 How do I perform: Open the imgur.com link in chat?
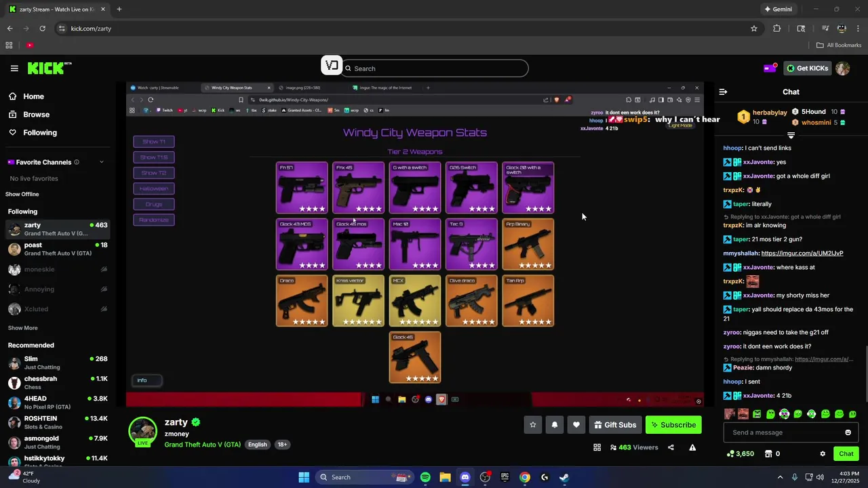(802, 253)
